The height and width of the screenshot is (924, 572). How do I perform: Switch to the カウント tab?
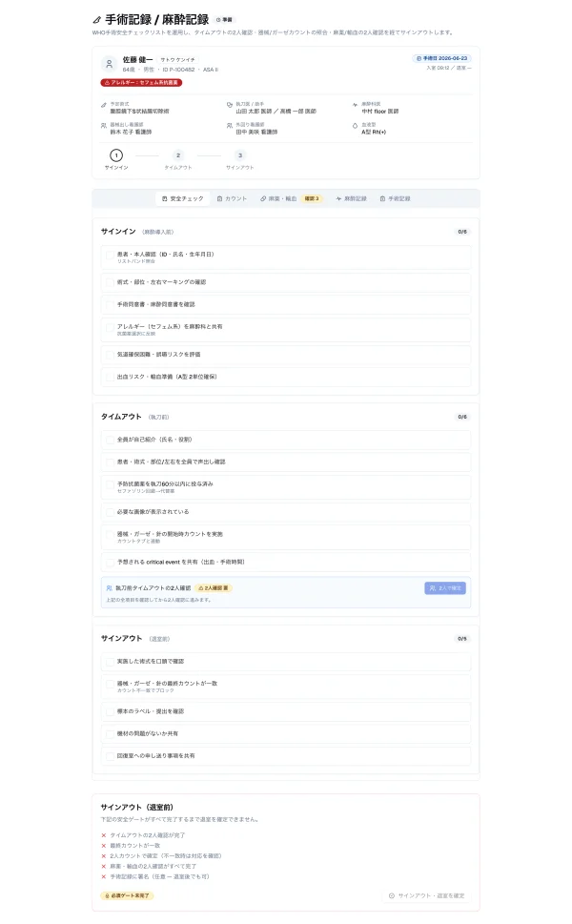click(x=232, y=199)
